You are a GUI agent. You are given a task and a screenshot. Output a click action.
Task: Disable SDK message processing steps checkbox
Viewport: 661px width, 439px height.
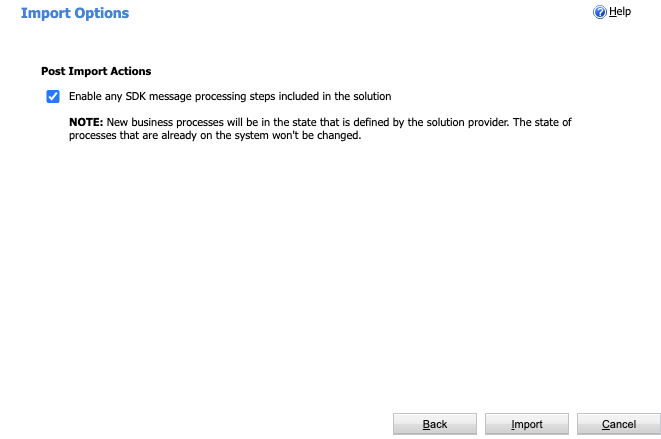click(53, 97)
